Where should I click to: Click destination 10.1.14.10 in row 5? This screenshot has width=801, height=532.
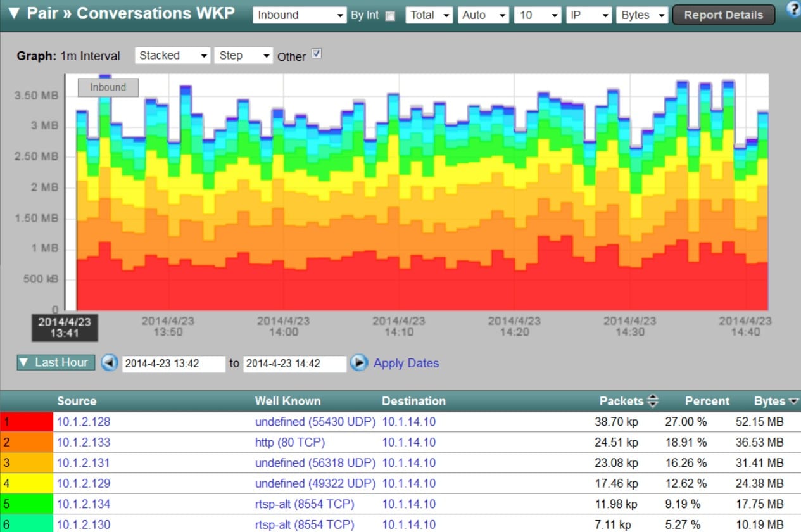click(x=409, y=504)
